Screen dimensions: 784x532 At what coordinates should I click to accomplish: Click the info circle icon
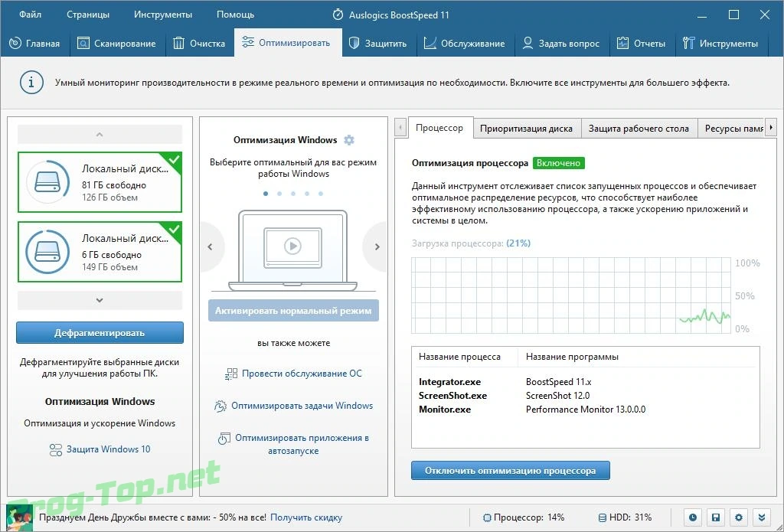pos(31,82)
